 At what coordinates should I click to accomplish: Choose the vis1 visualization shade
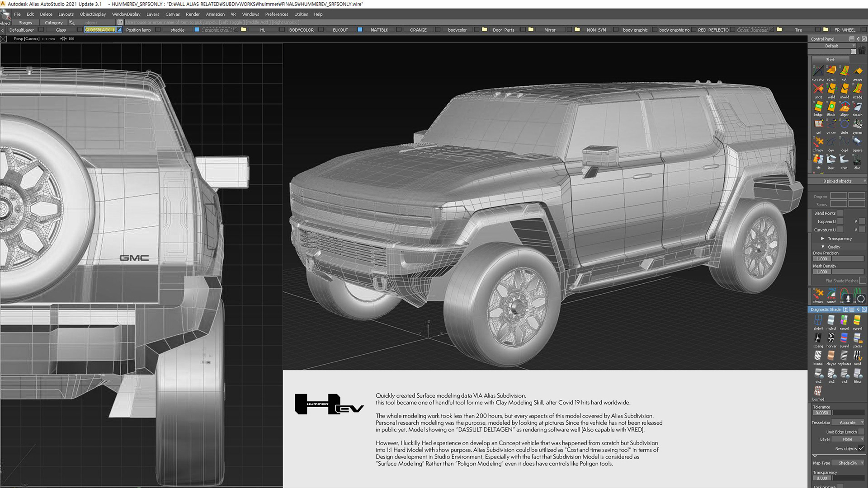818,374
